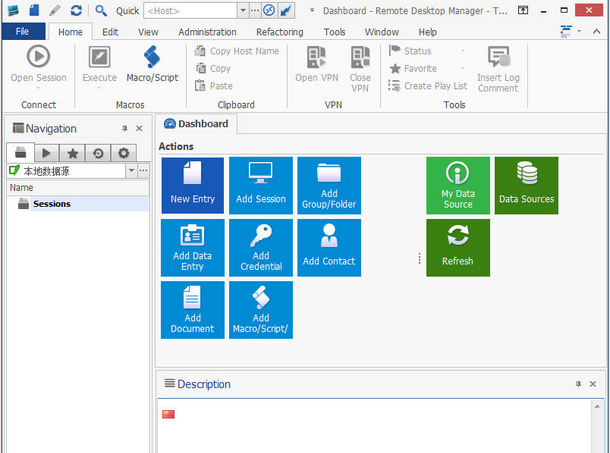Open the Help ribbon tab
The image size is (610, 453).
(x=427, y=32)
